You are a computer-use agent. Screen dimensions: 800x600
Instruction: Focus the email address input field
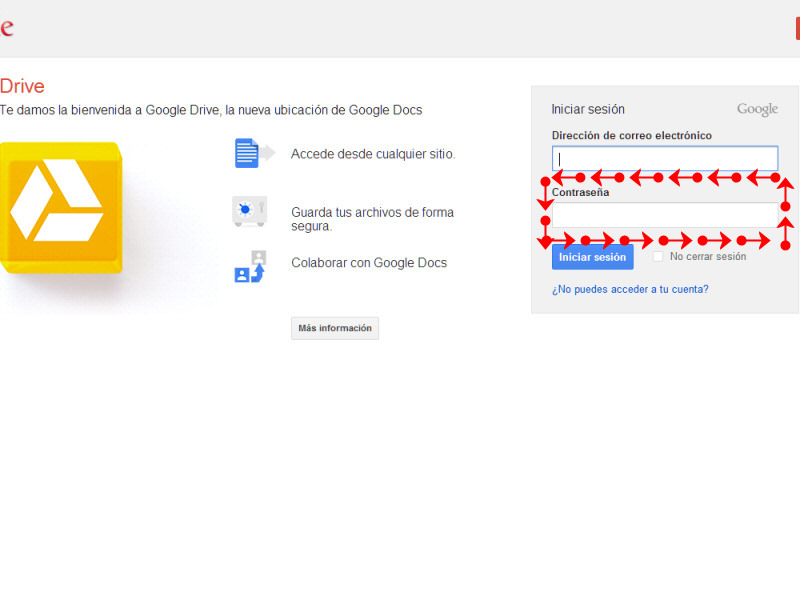[664, 157]
